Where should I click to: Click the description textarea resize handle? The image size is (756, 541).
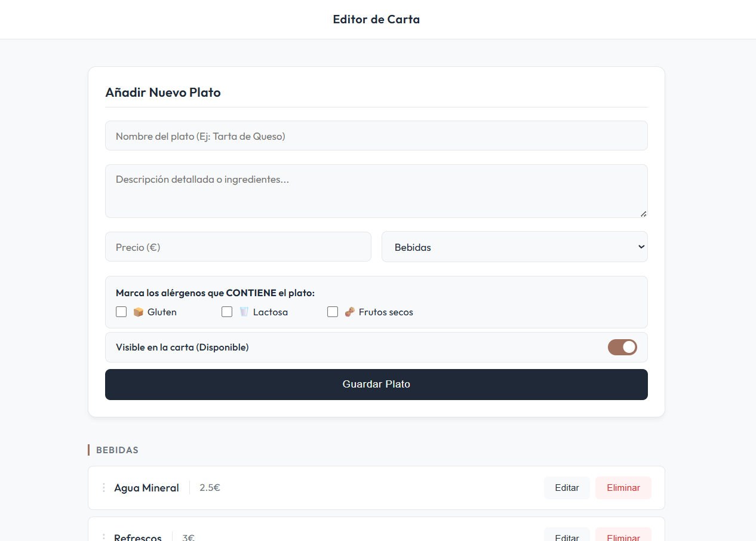pos(643,213)
